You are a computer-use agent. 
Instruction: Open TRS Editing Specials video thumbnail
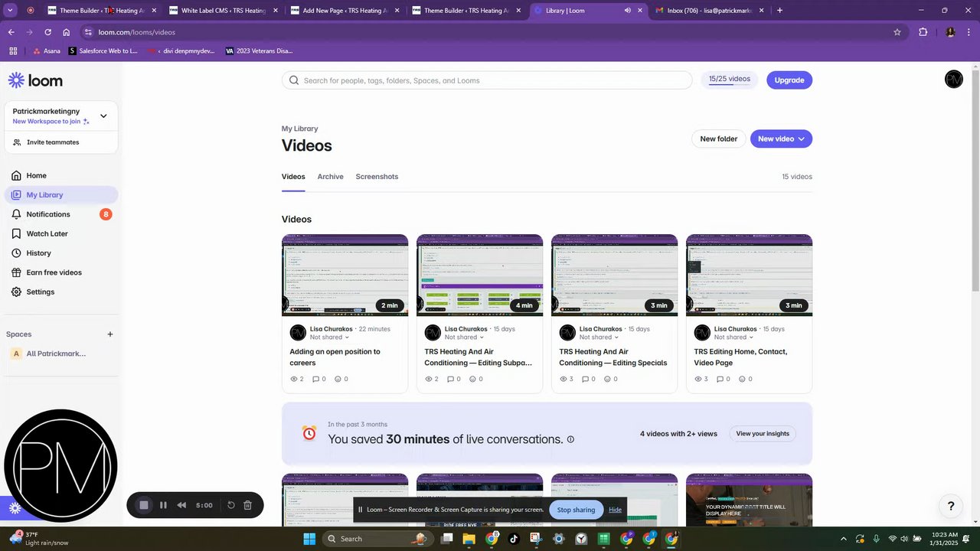click(x=614, y=275)
